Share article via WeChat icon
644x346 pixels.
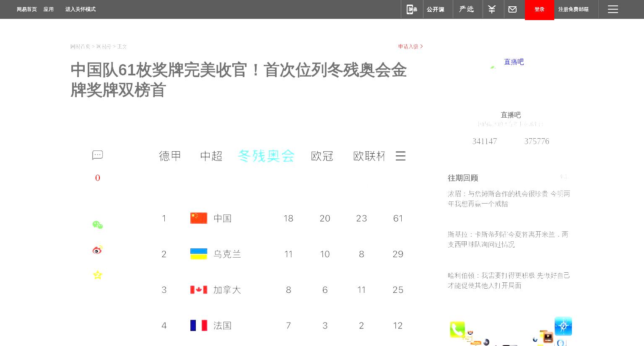98,225
